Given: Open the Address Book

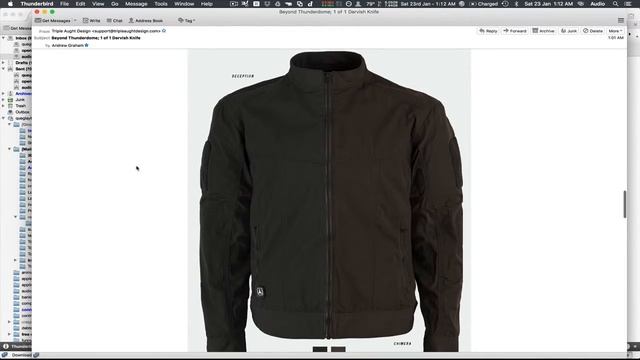Looking at the screenshot, I should [146, 20].
